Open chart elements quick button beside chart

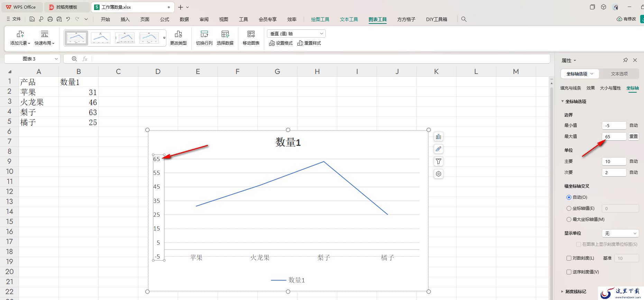click(439, 137)
